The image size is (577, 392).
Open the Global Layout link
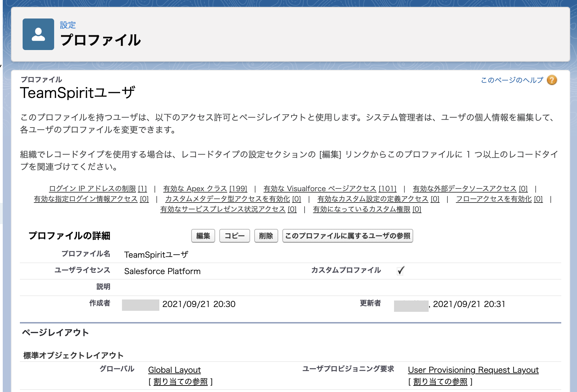pos(174,370)
